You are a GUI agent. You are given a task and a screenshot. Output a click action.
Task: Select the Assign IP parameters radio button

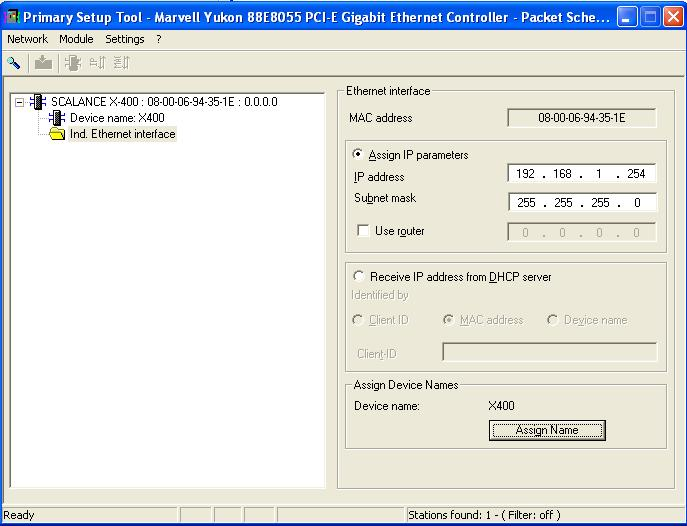point(358,154)
